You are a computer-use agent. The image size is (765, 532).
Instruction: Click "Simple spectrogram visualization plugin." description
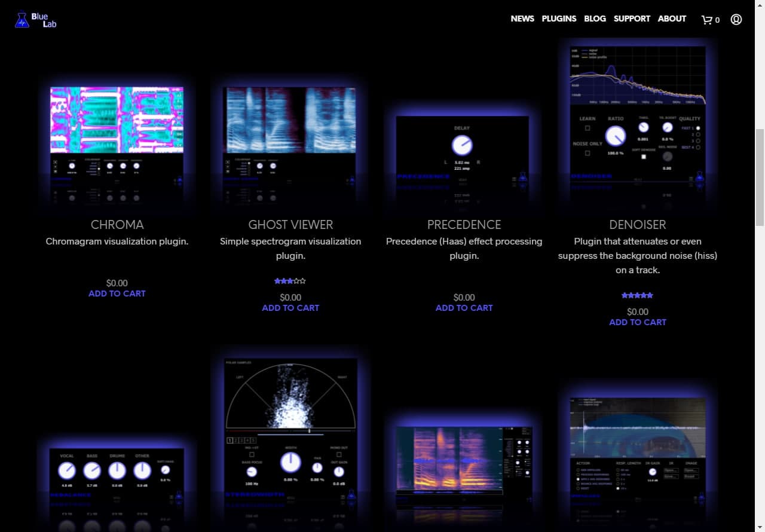[290, 249]
